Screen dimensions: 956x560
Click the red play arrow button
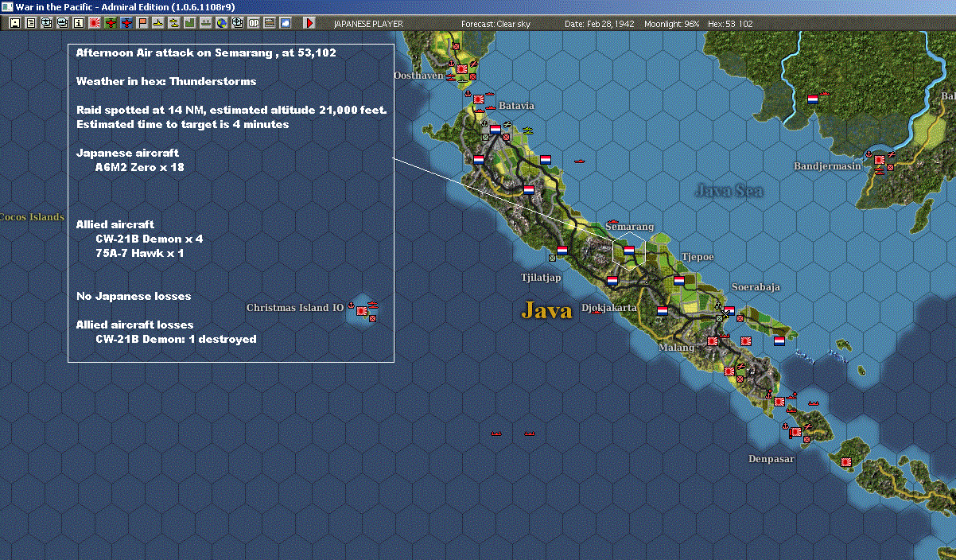(309, 23)
